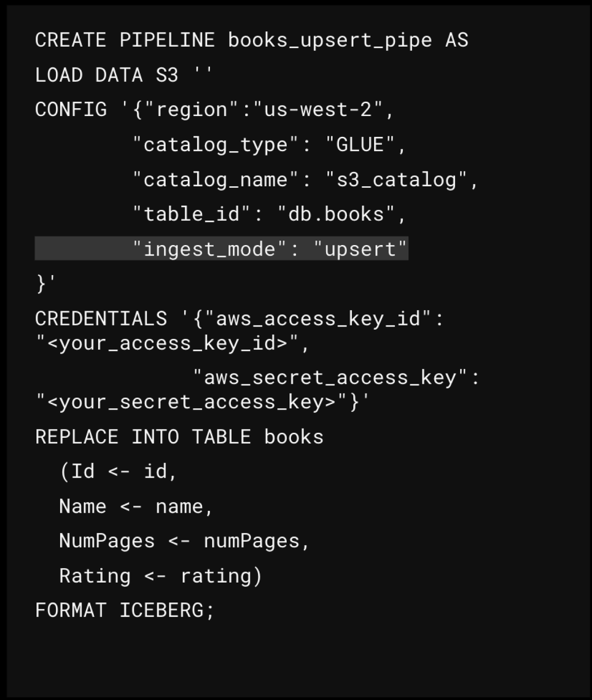Click the closing }' of CONFIG block
592x700 pixels.
tap(46, 283)
